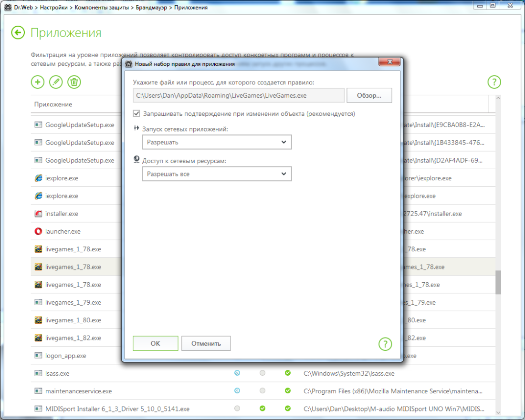Click the 'Приложение' column header

pyautogui.click(x=53, y=104)
